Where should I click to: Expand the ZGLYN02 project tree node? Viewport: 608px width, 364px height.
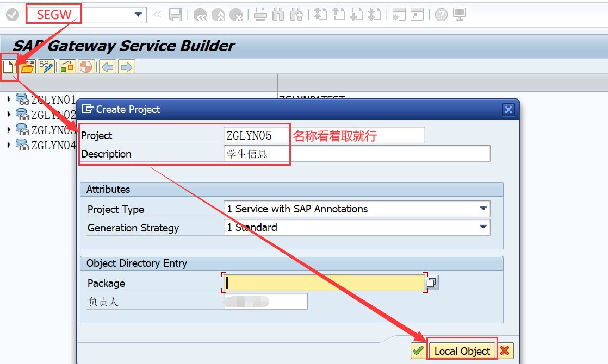click(9, 114)
